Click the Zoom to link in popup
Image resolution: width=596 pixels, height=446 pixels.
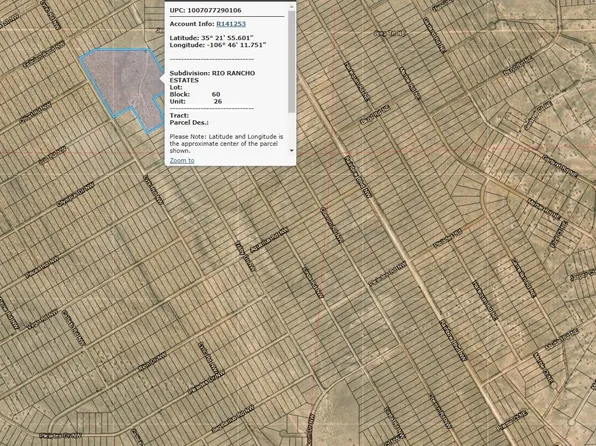coord(182,160)
